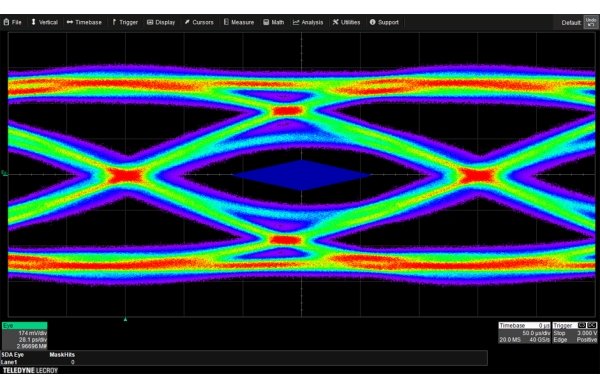The height and width of the screenshot is (390, 600).
Task: Open the Cursors menu
Action: [199, 22]
